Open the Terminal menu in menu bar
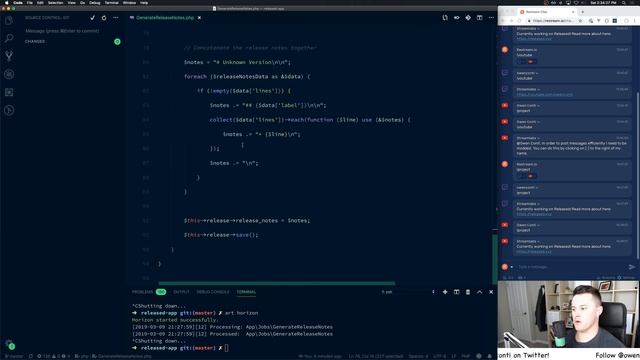This screenshot has width=640, height=360. coord(111,2)
